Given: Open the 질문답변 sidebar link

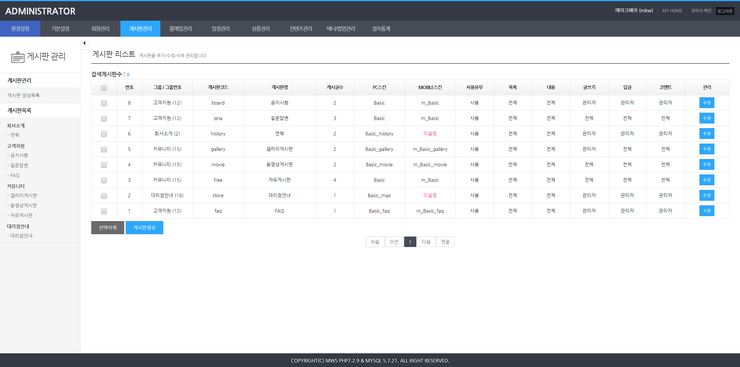Looking at the screenshot, I should click(17, 166).
